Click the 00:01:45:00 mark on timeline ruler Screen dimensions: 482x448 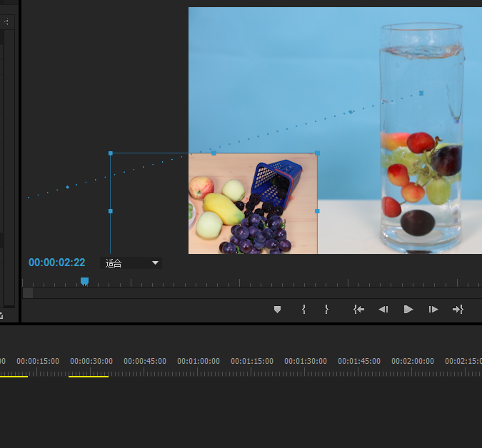pyautogui.click(x=359, y=361)
